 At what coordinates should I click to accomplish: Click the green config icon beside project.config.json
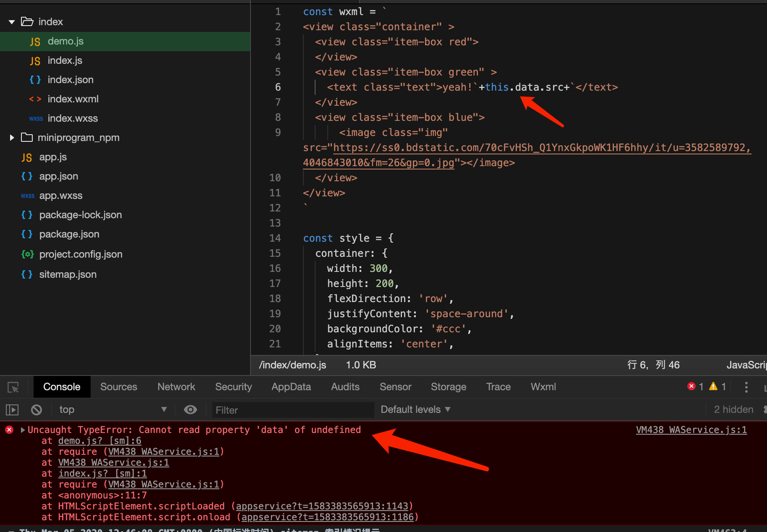pyautogui.click(x=28, y=254)
